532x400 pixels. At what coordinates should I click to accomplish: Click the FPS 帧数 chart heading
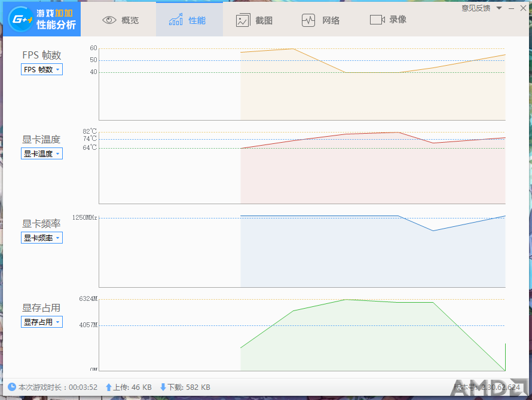pos(42,55)
